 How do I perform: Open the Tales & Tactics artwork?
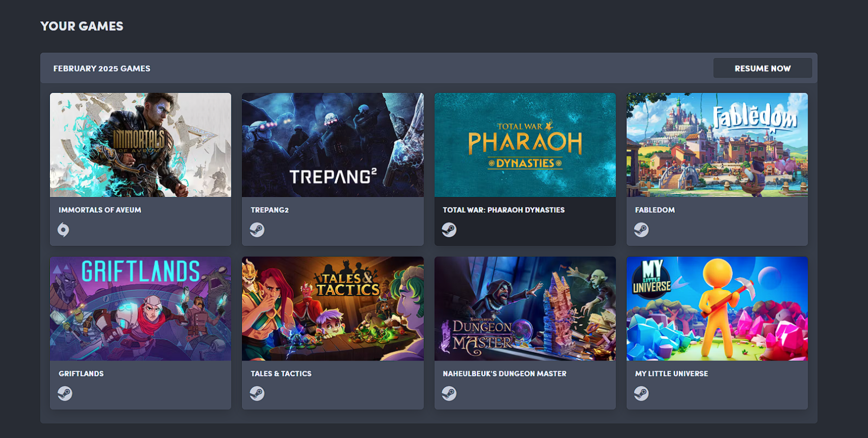[x=333, y=309]
